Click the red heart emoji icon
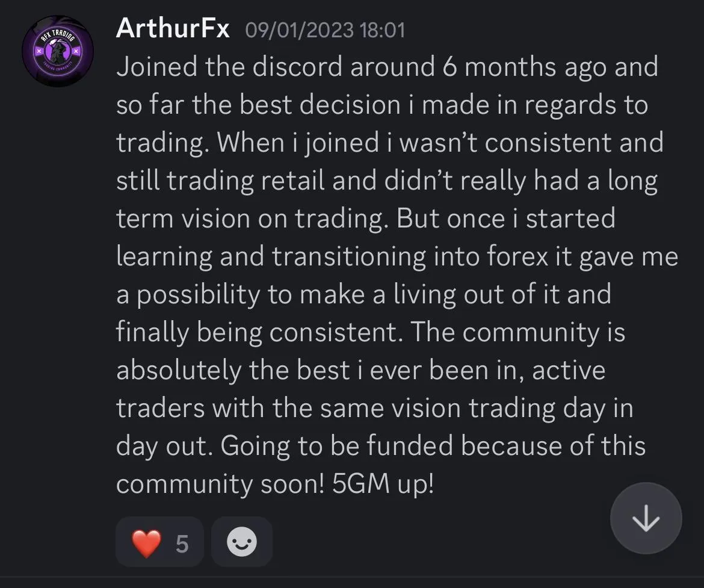This screenshot has height=588, width=704. coord(146,543)
